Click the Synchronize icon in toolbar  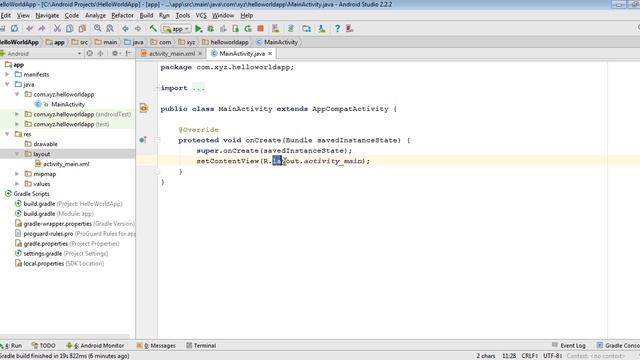pyautogui.click(x=14, y=29)
